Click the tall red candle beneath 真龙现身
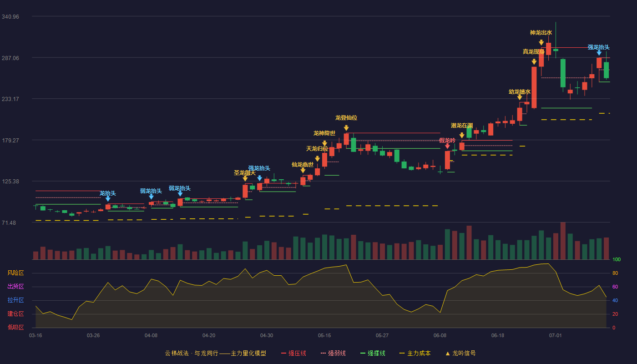This screenshot has height=364, width=637. [x=534, y=87]
